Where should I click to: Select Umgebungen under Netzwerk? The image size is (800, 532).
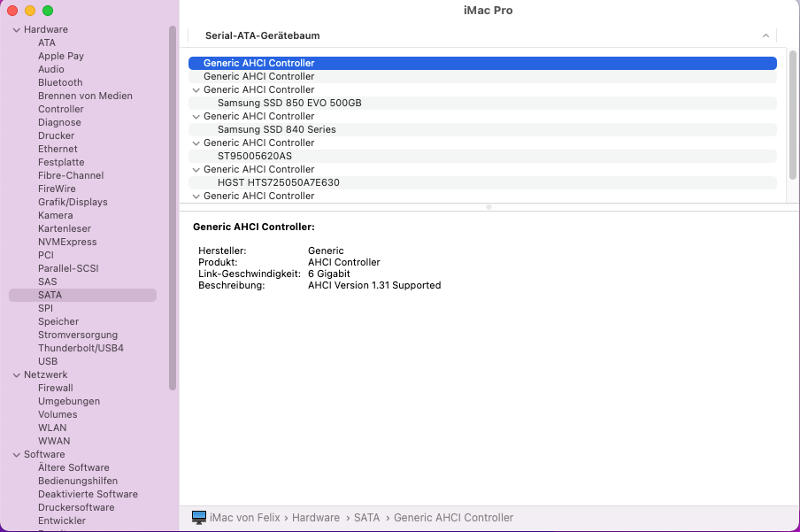pyautogui.click(x=69, y=401)
